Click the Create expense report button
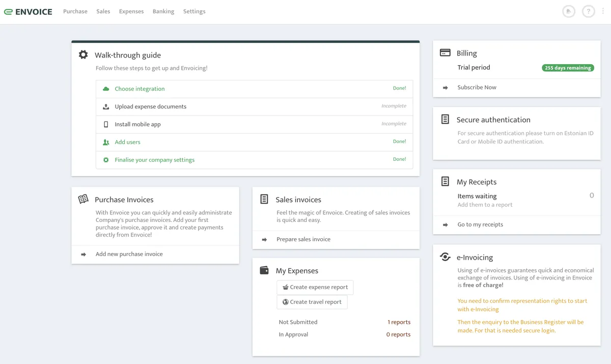611x364 pixels. point(315,287)
